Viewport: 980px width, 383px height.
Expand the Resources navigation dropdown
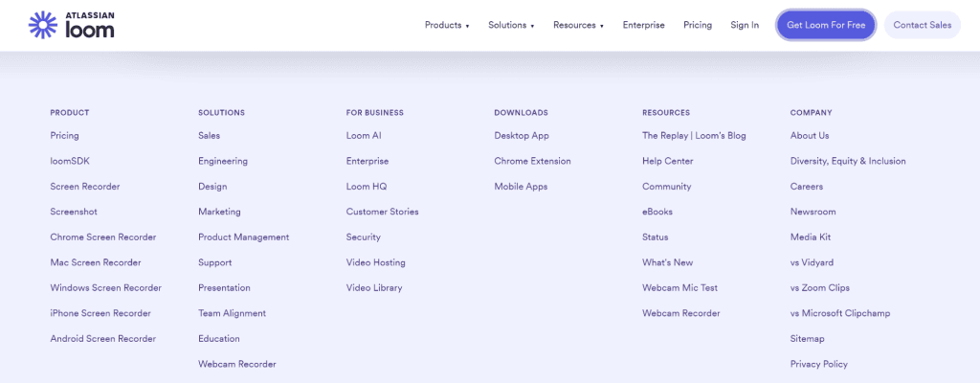pyautogui.click(x=578, y=26)
